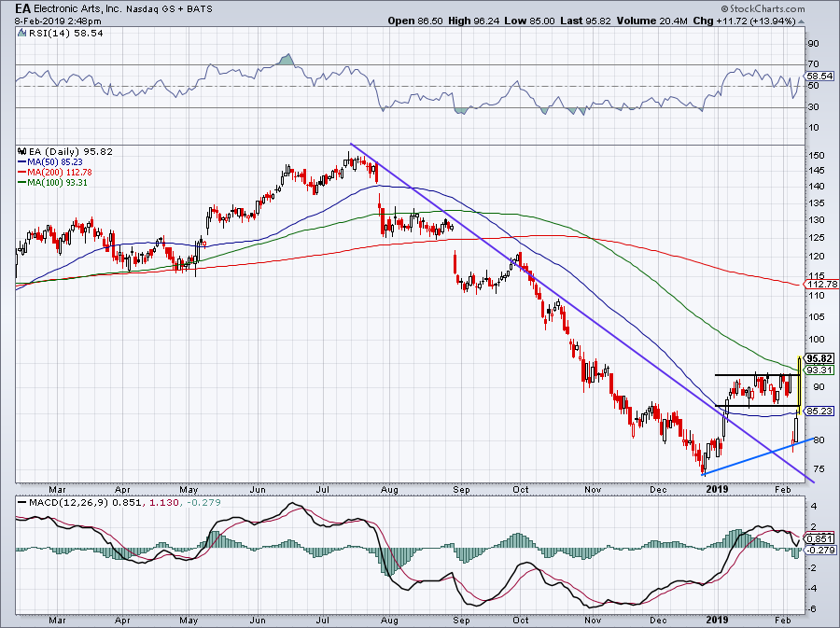The width and height of the screenshot is (840, 628).
Task: Click the 4 level on MACD axis
Action: [x=814, y=506]
